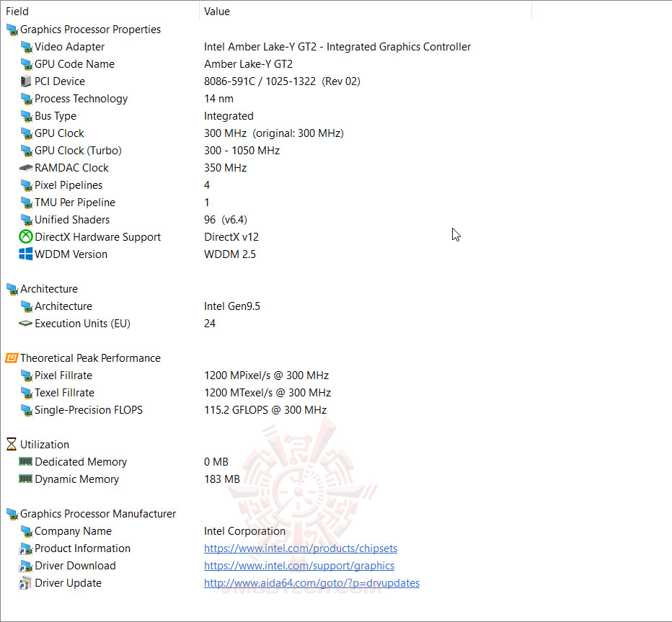Click the DirectX Hardware Support Xbox icon
This screenshot has height=622, width=672.
[x=26, y=237]
